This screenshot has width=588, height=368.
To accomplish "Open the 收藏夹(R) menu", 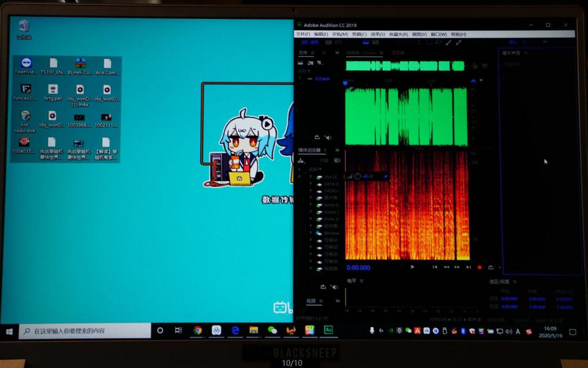I will 398,34.
